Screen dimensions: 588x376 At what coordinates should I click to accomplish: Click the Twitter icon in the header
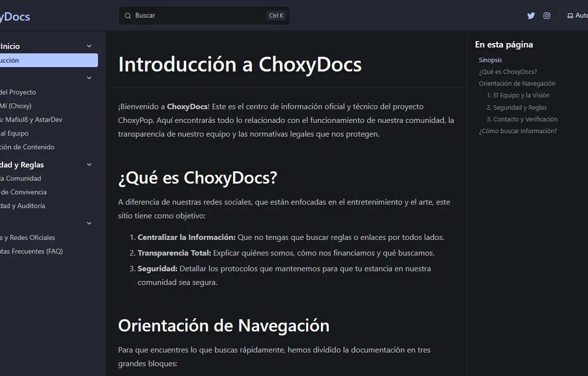531,16
